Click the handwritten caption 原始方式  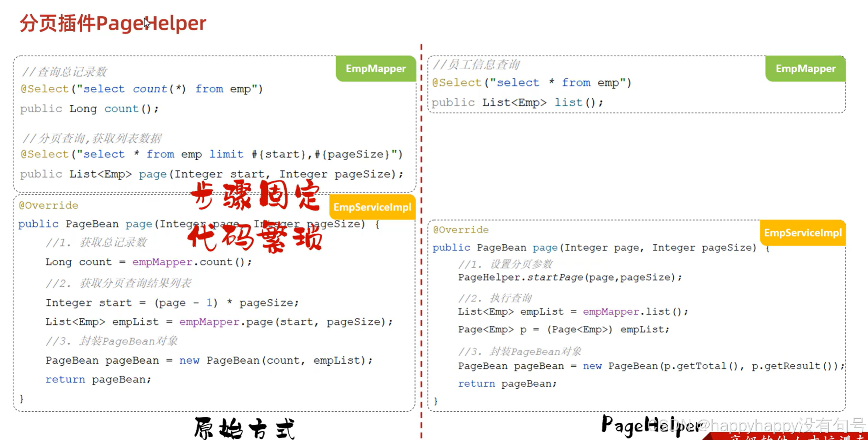[245, 428]
